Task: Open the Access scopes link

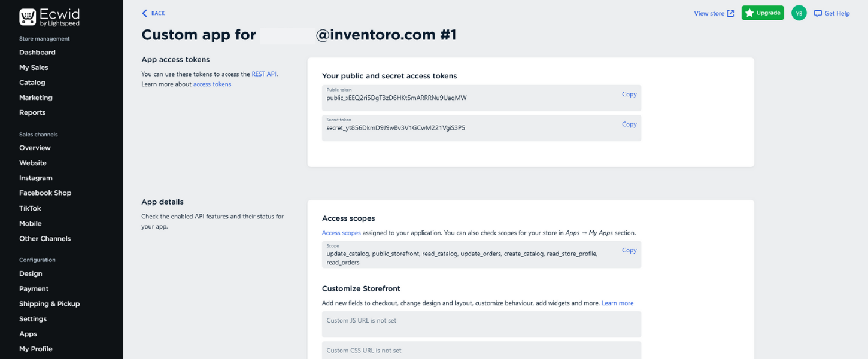Action: tap(341, 233)
